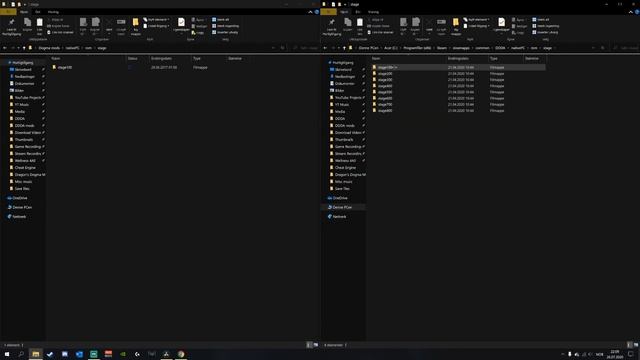Go back in left window navigation
This screenshot has width=640, height=360.
(4, 48)
